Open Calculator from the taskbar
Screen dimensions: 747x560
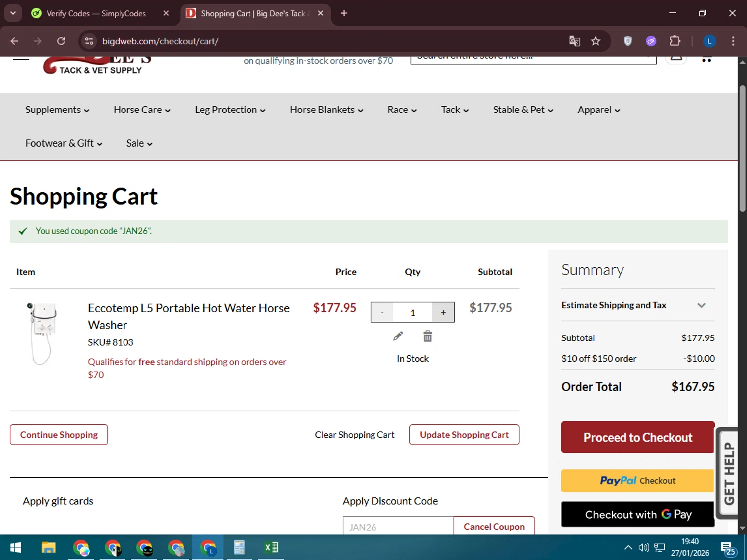[x=239, y=548]
